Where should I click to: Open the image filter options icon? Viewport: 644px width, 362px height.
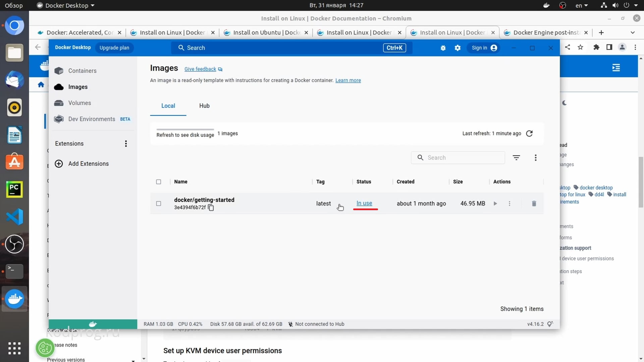516,158
